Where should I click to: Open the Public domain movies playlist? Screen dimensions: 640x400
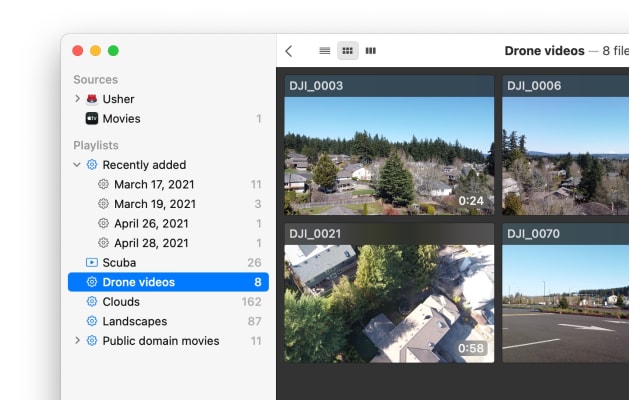tap(168, 341)
